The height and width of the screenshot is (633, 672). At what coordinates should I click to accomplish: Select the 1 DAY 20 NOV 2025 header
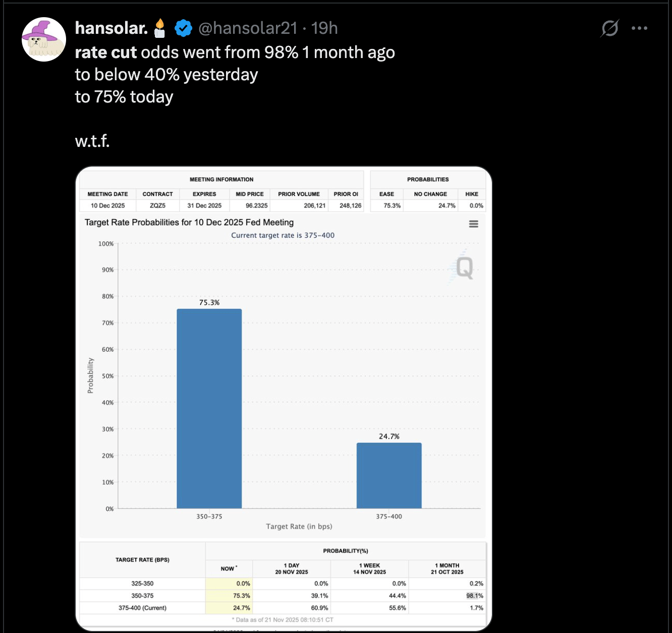[292, 568]
